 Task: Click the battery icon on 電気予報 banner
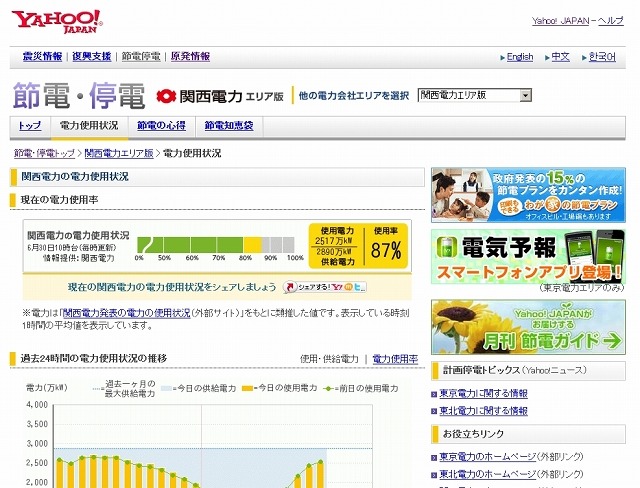tap(447, 247)
